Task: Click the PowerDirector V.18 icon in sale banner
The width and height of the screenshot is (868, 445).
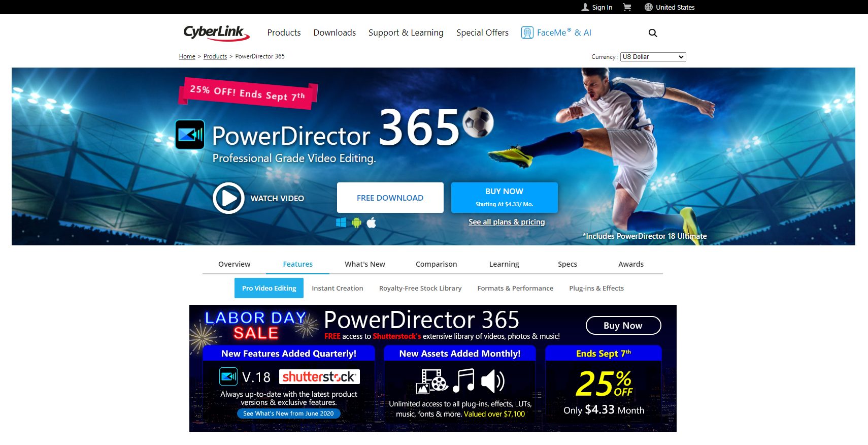Action: pos(228,376)
